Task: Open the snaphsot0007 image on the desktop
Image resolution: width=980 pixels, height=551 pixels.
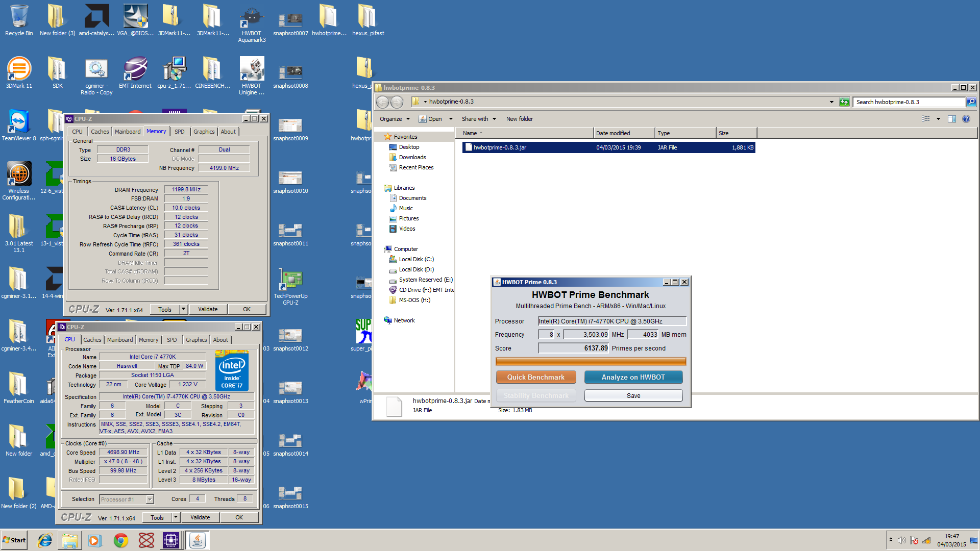Action: (290, 23)
